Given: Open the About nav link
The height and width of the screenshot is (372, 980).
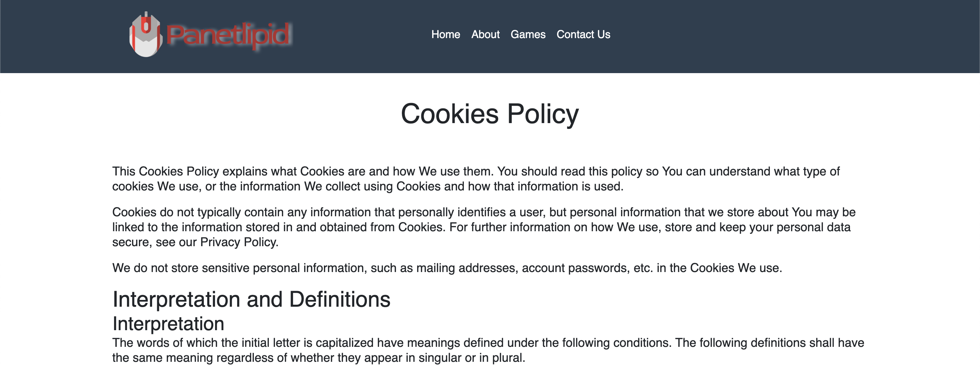Looking at the screenshot, I should 485,35.
